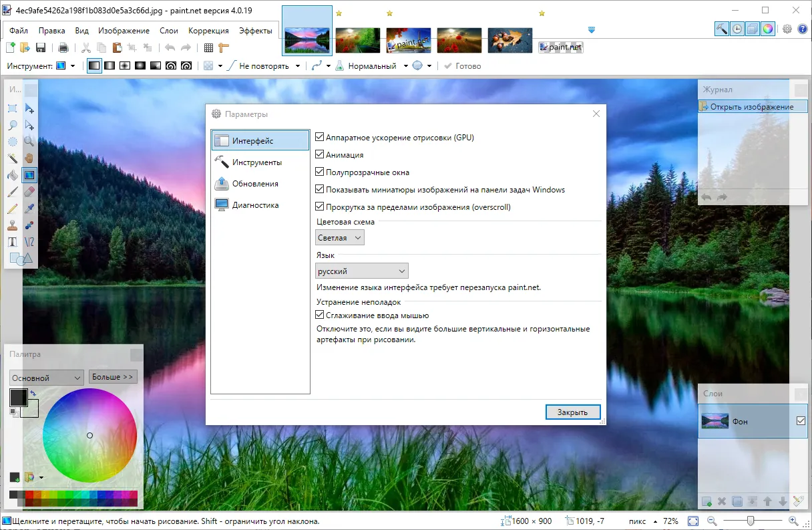Switch to Диагностика settings tab
Screen dimensions: 812x530
[260, 205]
